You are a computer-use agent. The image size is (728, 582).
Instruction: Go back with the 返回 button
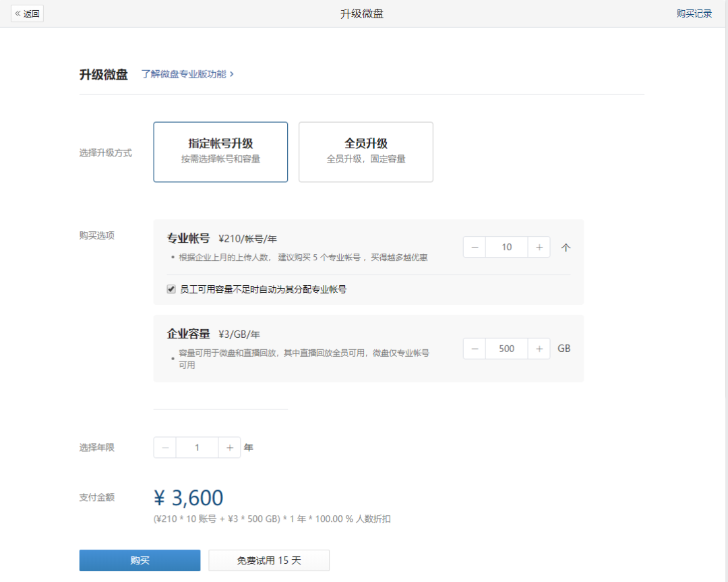point(28,13)
